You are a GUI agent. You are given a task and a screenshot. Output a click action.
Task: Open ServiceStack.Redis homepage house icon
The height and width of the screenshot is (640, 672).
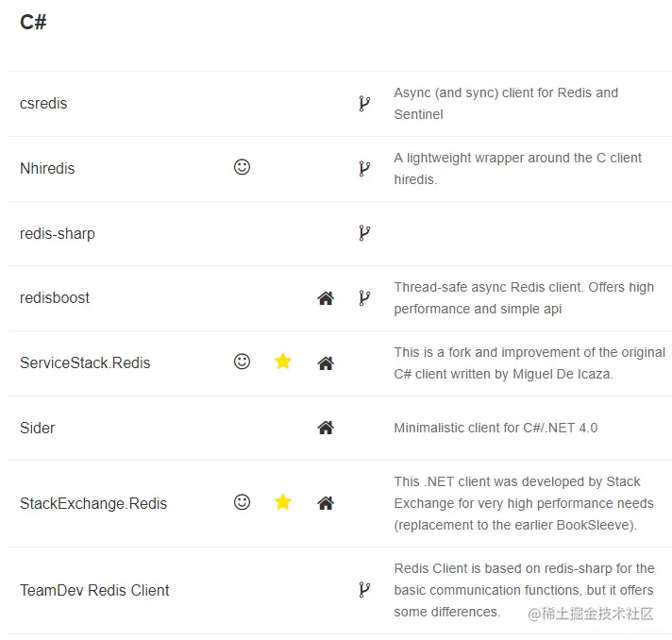[326, 363]
